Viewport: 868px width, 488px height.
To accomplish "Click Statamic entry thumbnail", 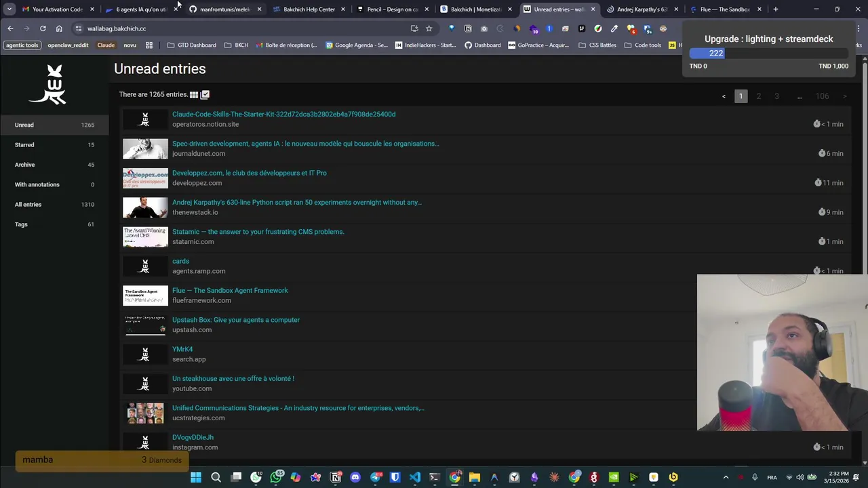I will point(145,237).
